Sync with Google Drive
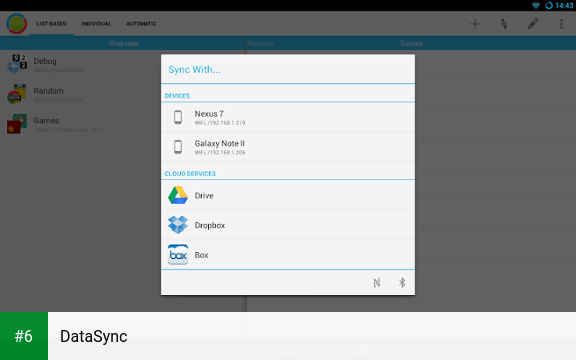576x360 pixels. [288, 195]
